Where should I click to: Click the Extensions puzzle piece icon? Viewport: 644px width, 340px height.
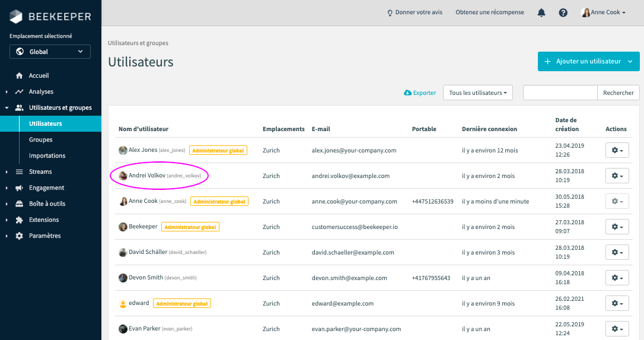tap(20, 220)
